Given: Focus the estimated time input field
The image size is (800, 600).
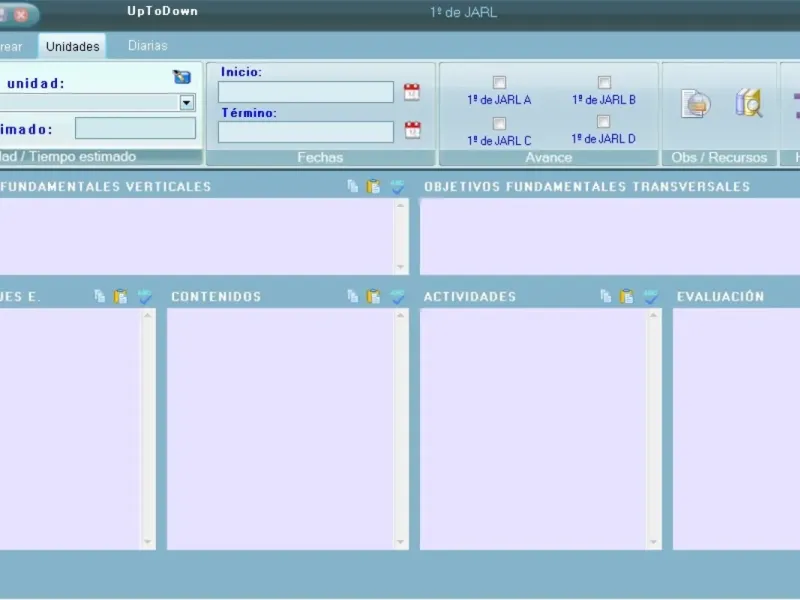Looking at the screenshot, I should point(135,128).
